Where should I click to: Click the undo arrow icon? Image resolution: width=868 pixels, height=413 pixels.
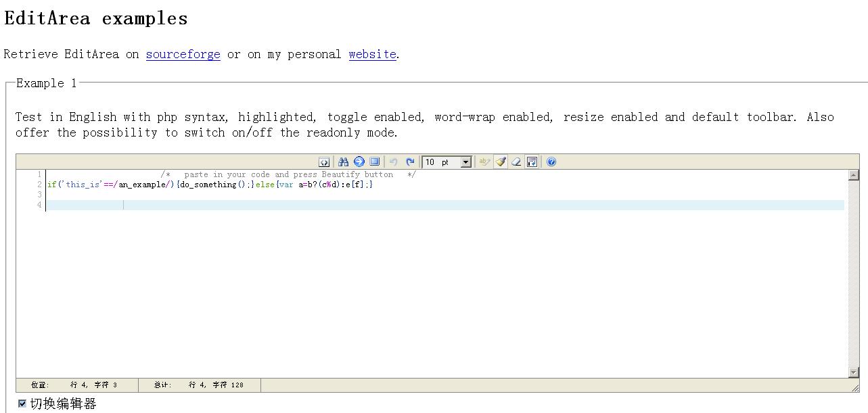393,162
